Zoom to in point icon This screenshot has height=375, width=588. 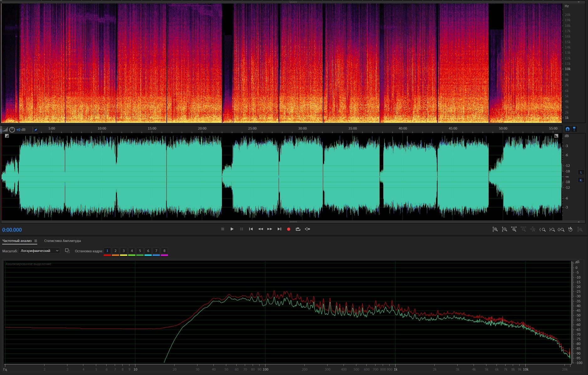pyautogui.click(x=542, y=229)
